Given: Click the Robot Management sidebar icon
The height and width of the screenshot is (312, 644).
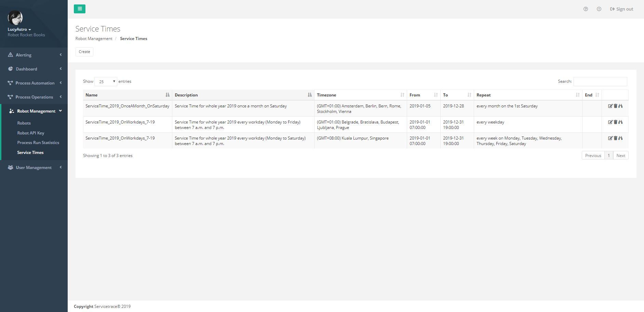Looking at the screenshot, I should tap(12, 111).
